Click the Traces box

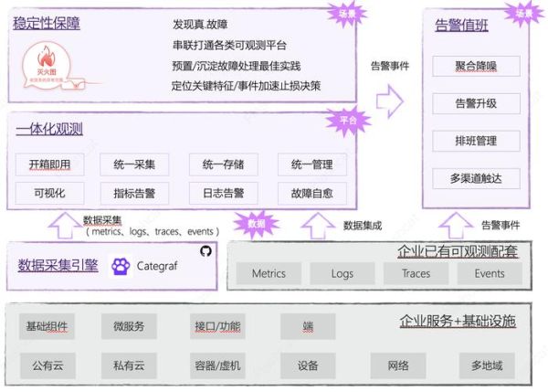click(x=416, y=273)
